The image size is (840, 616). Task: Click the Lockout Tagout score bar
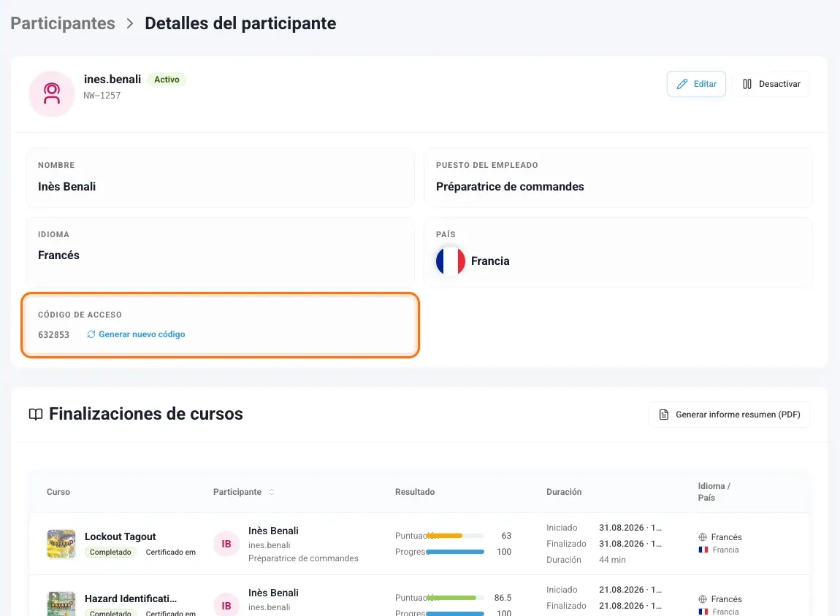tap(455, 536)
